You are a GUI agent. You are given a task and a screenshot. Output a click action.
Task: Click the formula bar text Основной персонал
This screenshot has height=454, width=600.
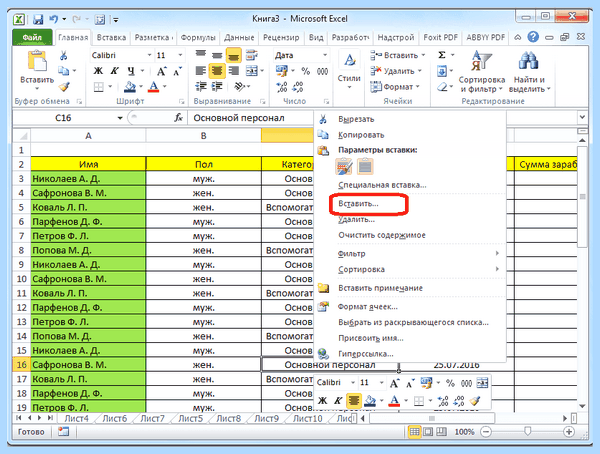[x=239, y=118]
